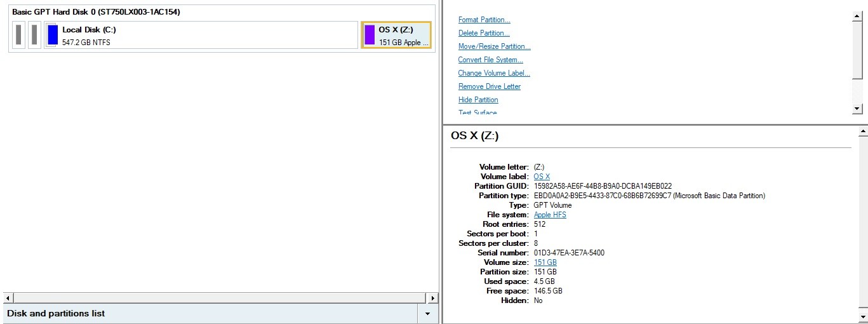Choose Remove Drive Letter
868x324 pixels.
click(489, 86)
